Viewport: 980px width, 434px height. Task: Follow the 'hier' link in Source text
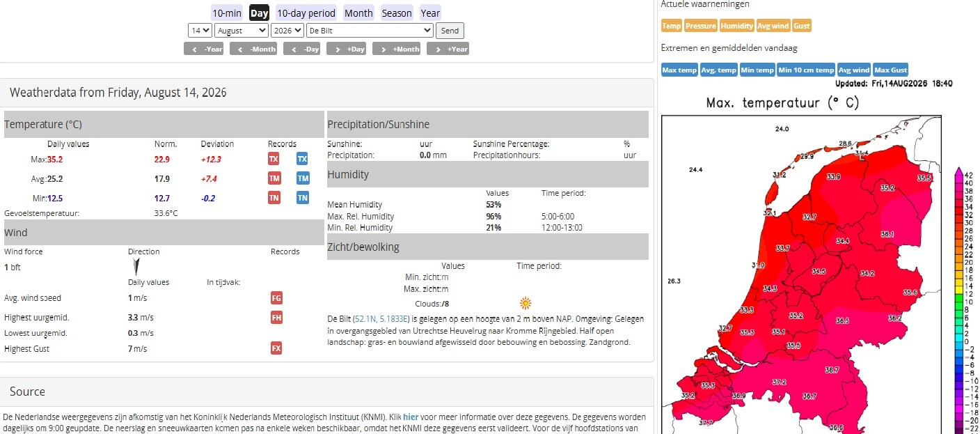click(411, 416)
